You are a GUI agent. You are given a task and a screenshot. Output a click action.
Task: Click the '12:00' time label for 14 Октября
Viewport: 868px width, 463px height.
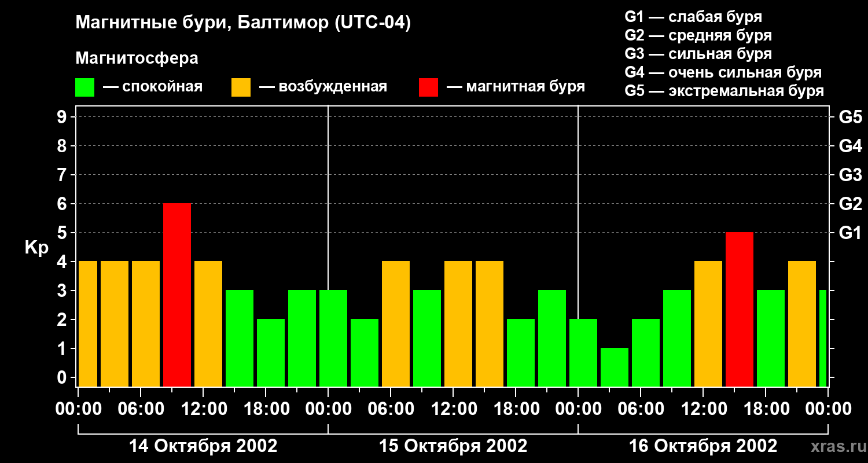coord(203,409)
